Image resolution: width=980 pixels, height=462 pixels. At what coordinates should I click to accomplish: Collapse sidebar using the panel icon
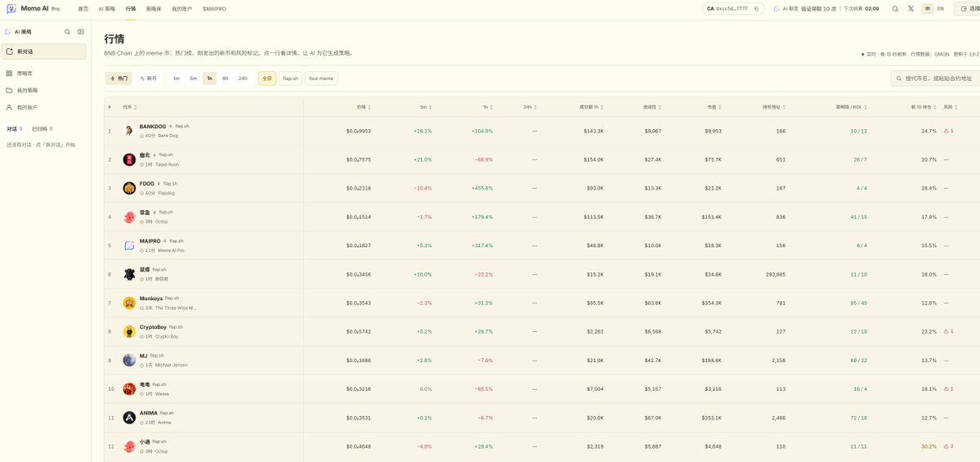click(81, 31)
